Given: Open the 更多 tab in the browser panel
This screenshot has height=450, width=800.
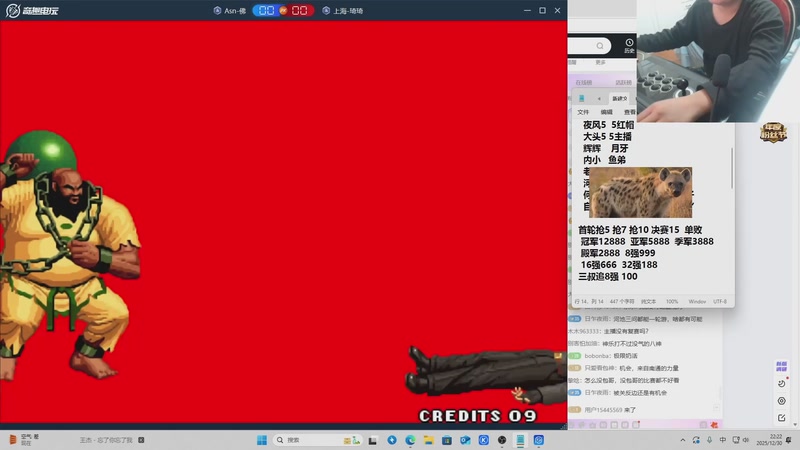Looking at the screenshot, I should pos(601,62).
